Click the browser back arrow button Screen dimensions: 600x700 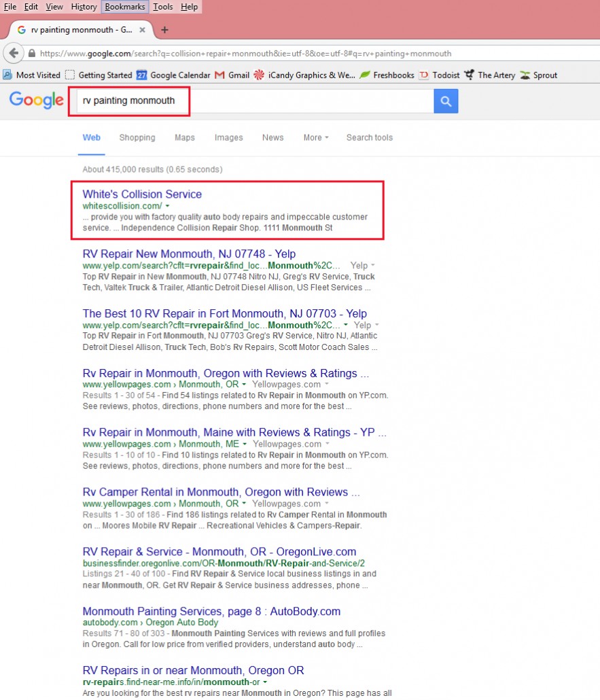pos(14,53)
